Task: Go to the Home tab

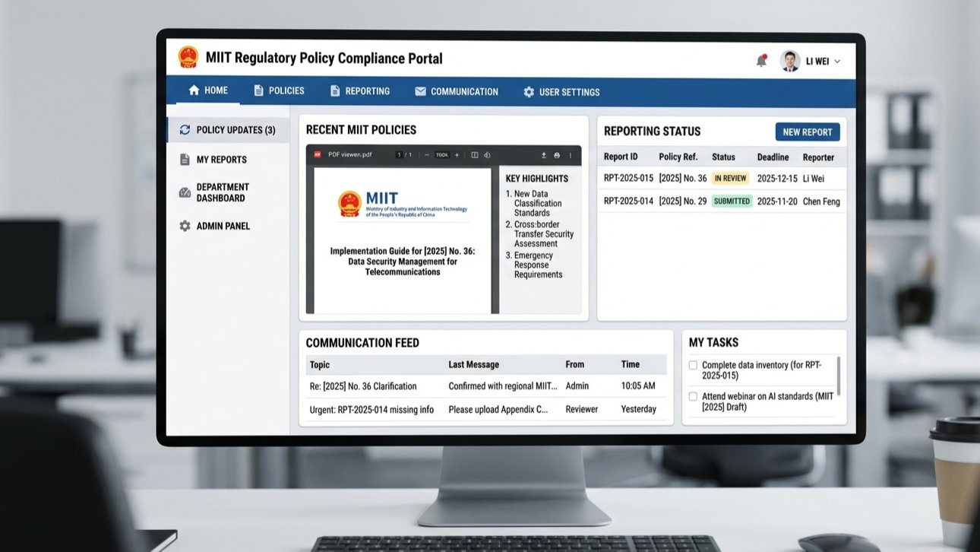Action: point(208,91)
